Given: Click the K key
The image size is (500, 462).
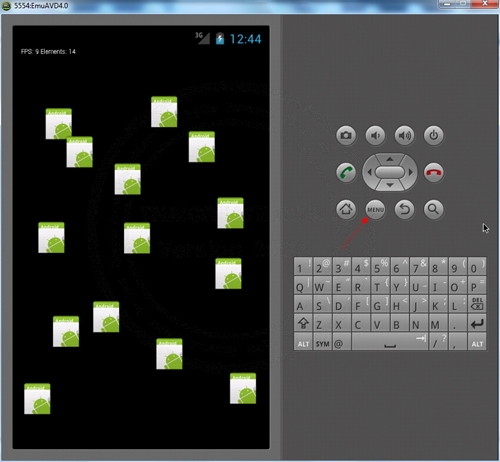Looking at the screenshot, I should point(438,304).
